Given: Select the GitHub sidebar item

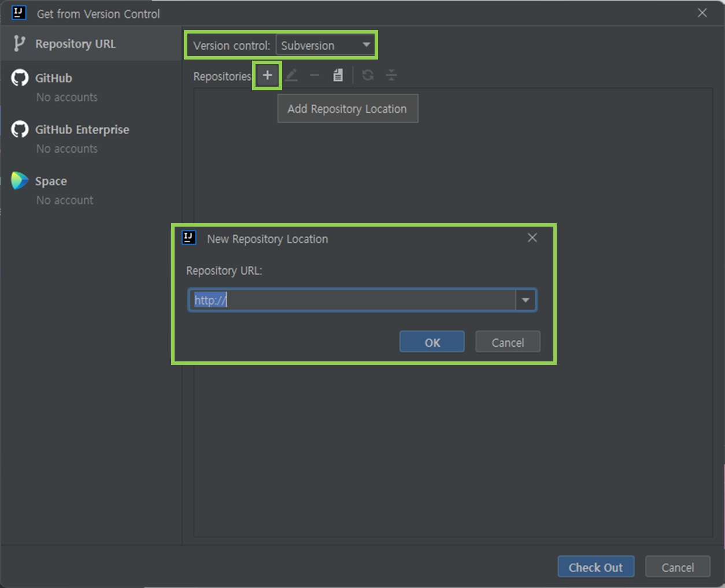Looking at the screenshot, I should point(91,87).
